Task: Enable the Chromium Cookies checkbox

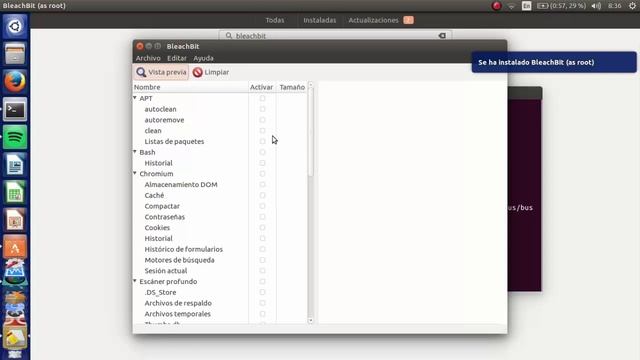Action: point(262,228)
